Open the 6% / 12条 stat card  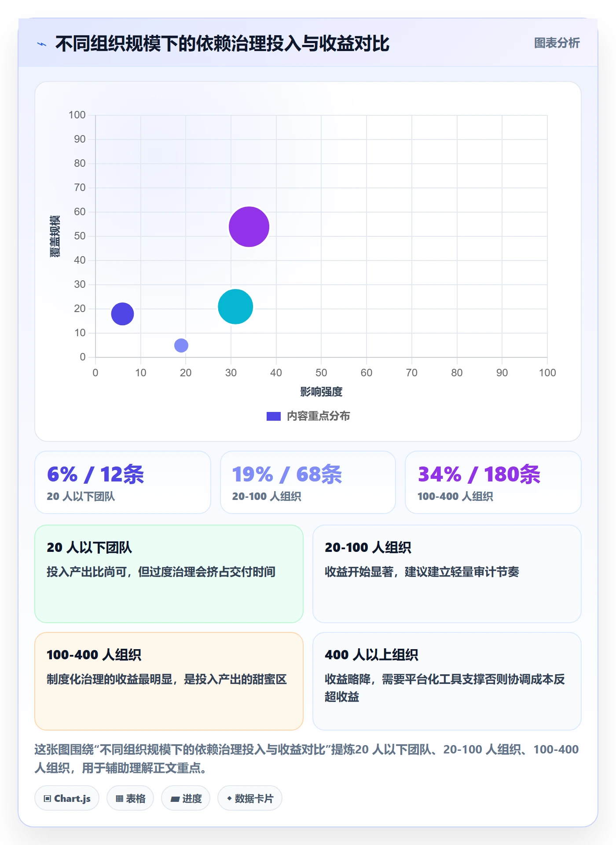pos(123,482)
